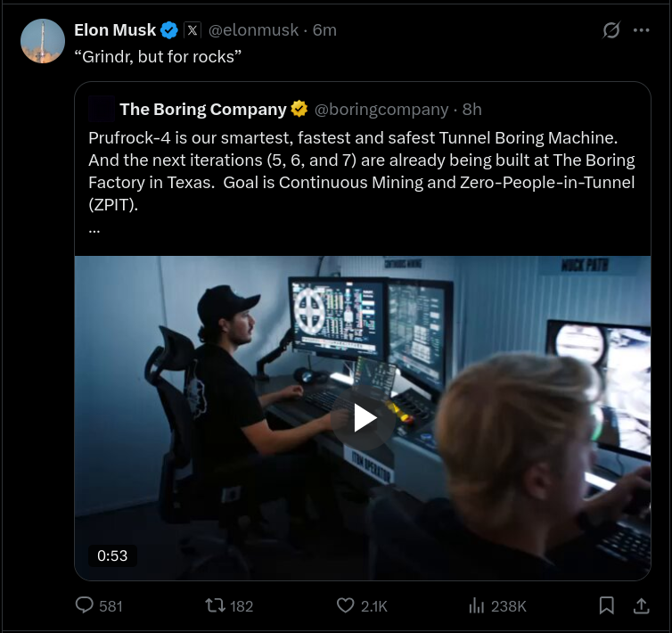
Task: Expand the quoted tweet's truncated text
Action: [94, 229]
